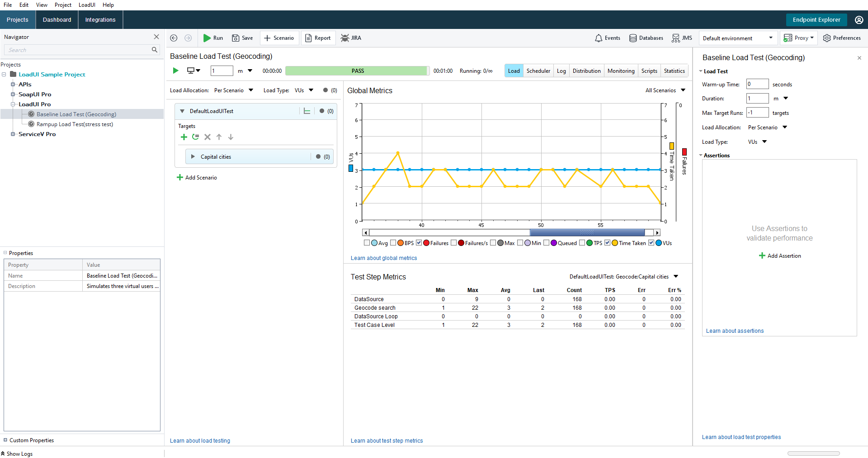The height and width of the screenshot is (458, 868).
Task: Click Add Scenario link
Action: 197,178
